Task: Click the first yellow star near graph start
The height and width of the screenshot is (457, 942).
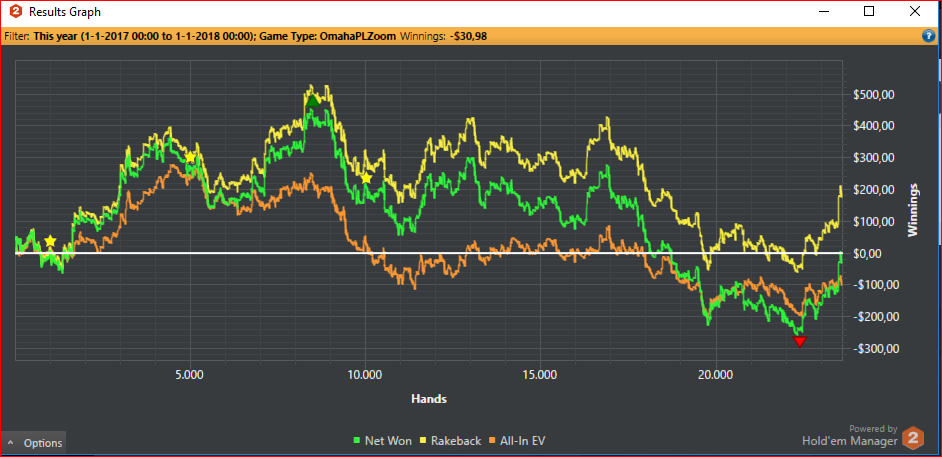Action: pyautogui.click(x=50, y=241)
